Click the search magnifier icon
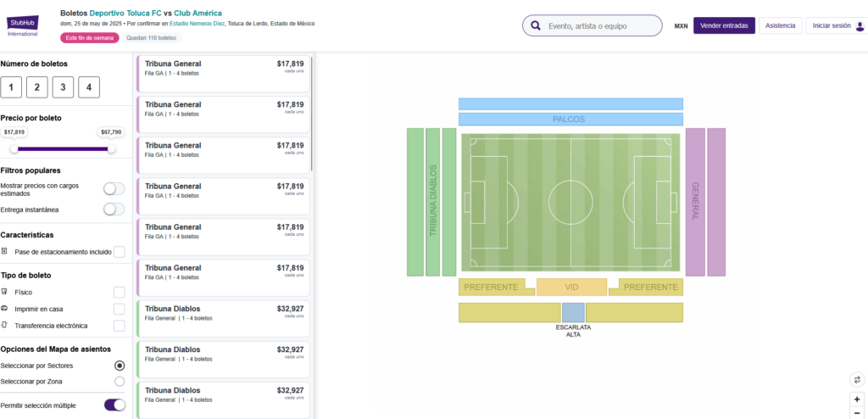Viewport: 868px width, 419px height. coord(536,25)
